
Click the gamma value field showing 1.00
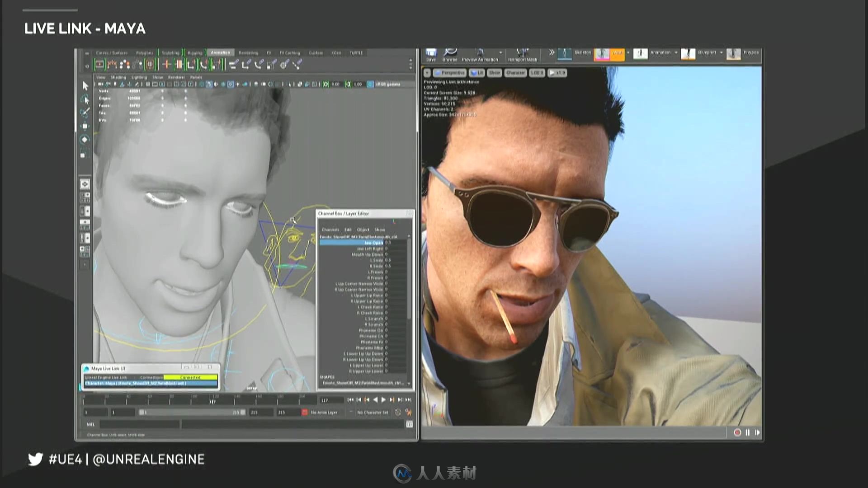pyautogui.click(x=358, y=84)
